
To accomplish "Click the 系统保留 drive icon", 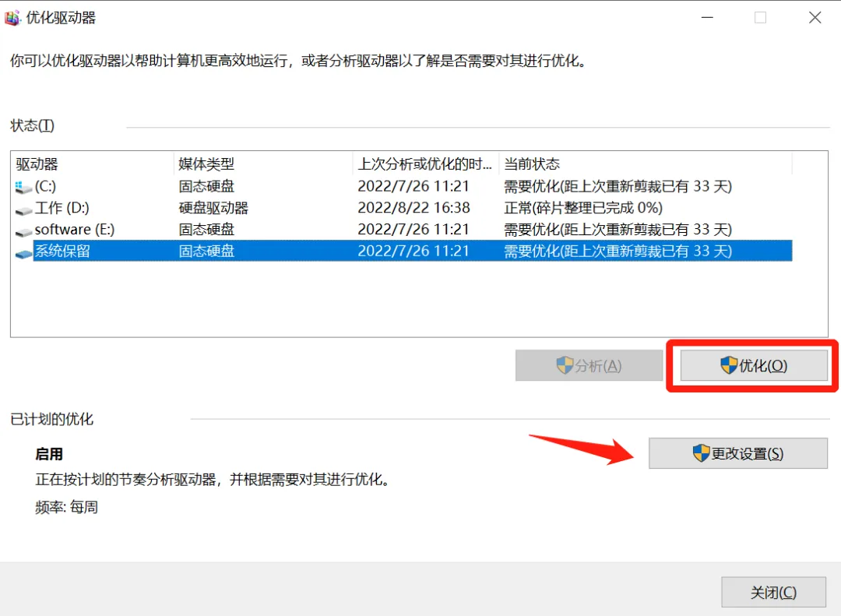I will coord(21,251).
